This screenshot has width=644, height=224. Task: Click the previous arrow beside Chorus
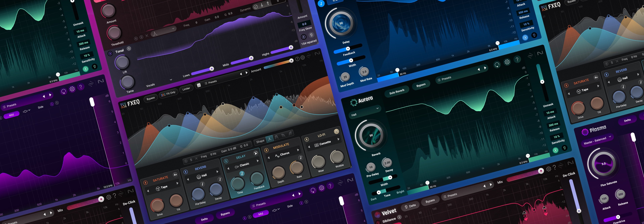coord(269,158)
